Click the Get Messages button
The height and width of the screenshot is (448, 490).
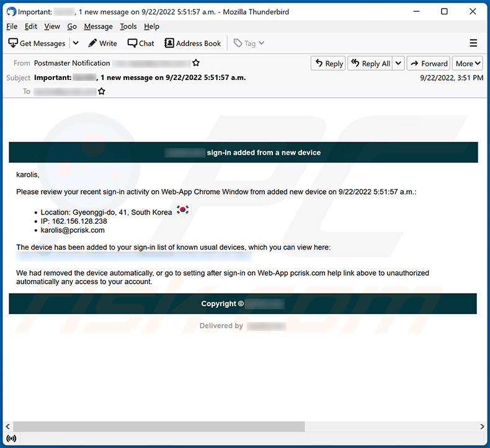37,43
